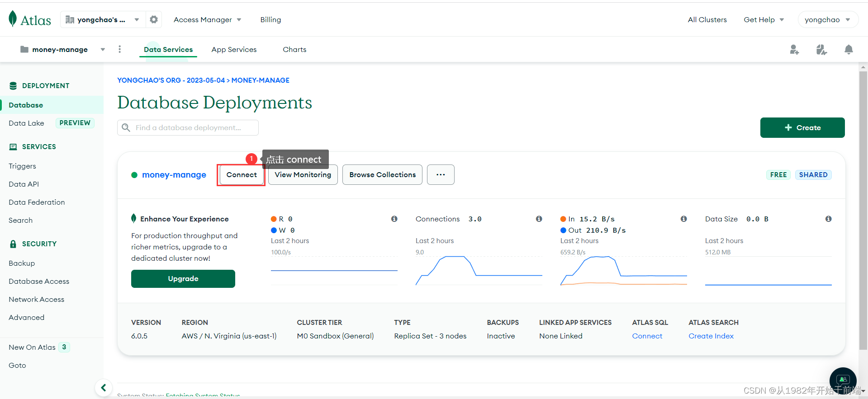Click search magnifier icon in deployment search

[x=126, y=127]
